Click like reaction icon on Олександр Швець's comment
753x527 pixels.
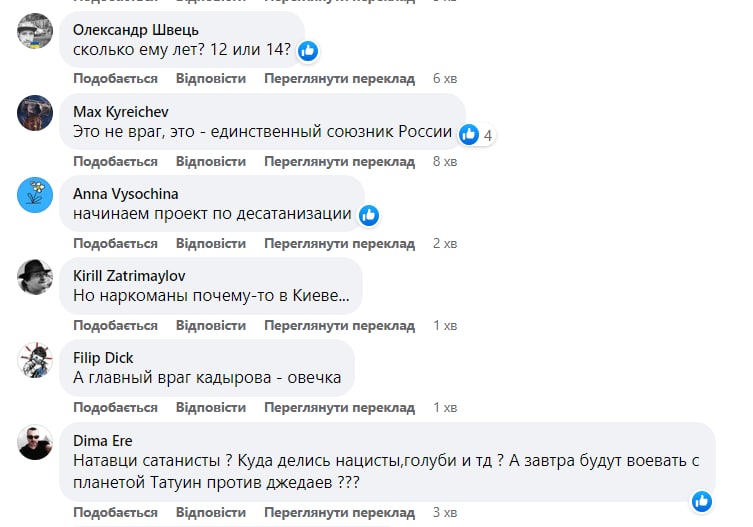tap(308, 50)
